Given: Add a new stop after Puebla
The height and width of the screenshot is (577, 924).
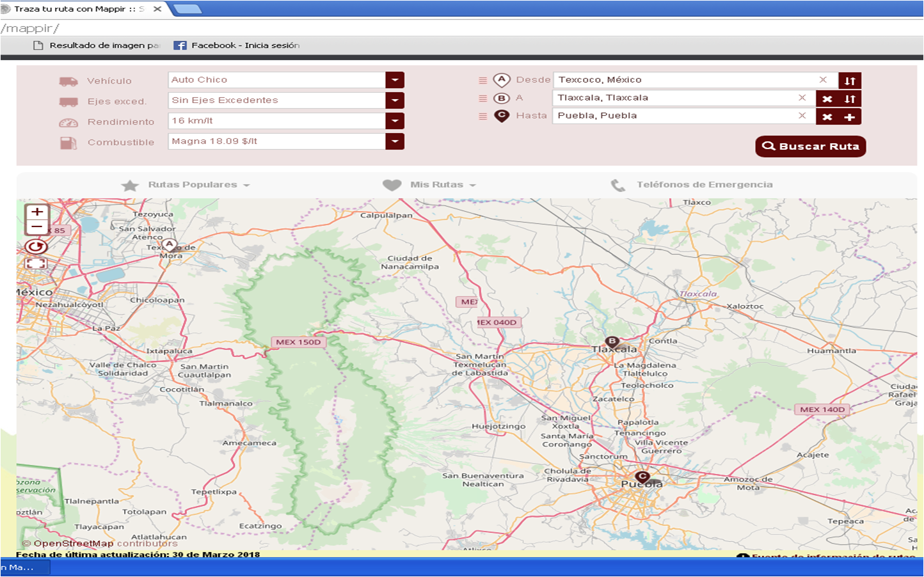Looking at the screenshot, I should pyautogui.click(x=850, y=116).
